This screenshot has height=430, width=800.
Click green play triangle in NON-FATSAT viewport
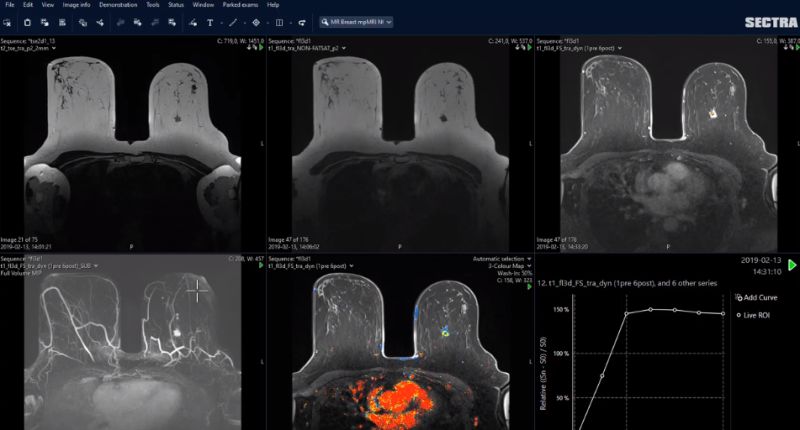point(529,47)
